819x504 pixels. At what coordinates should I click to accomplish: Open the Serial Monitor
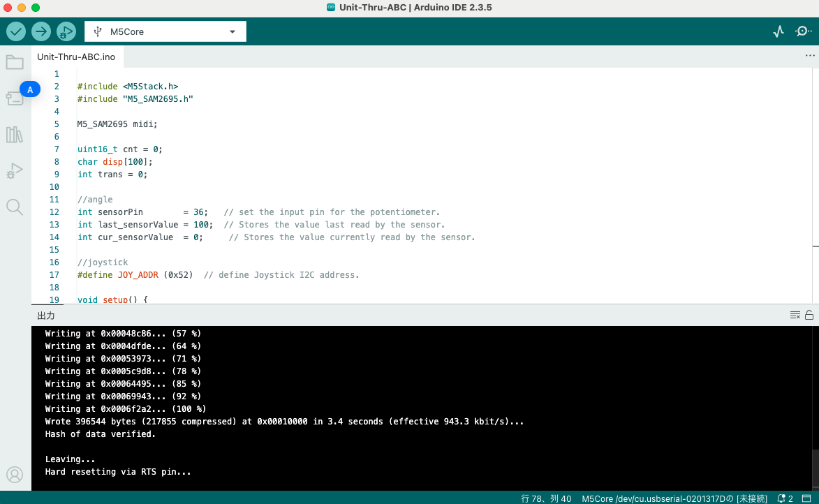(x=804, y=31)
